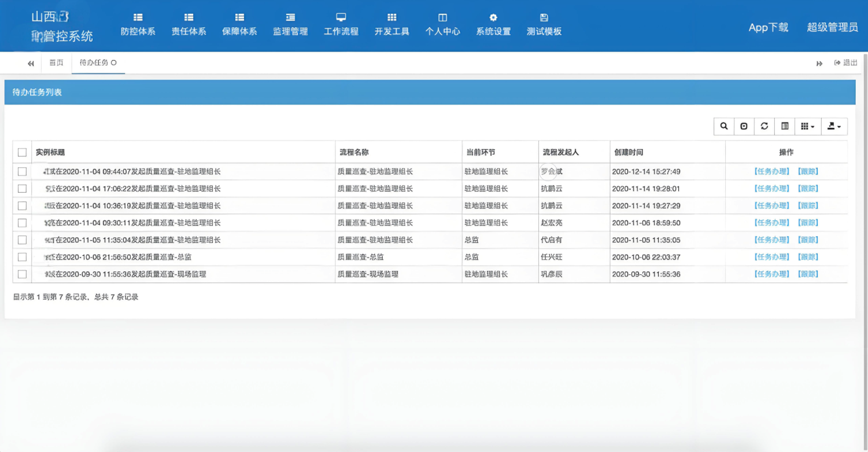Click the 退出 exit button
The height and width of the screenshot is (452, 868).
click(x=845, y=63)
